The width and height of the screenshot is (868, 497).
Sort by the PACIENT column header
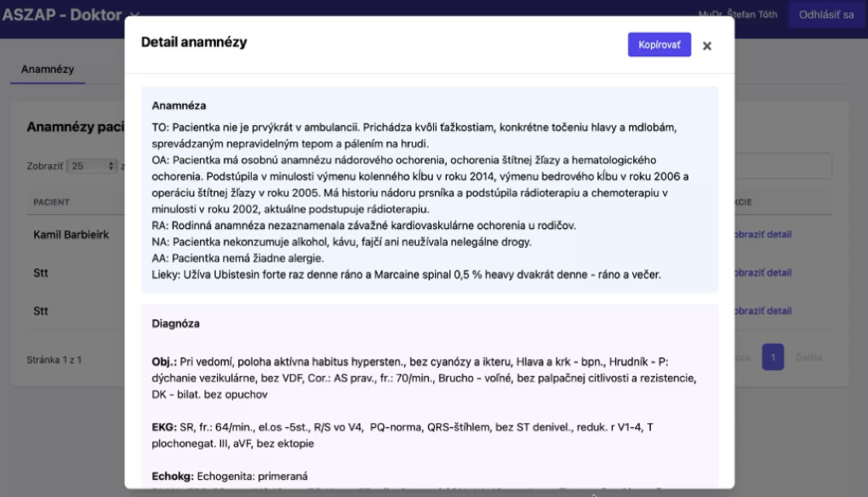[51, 201]
